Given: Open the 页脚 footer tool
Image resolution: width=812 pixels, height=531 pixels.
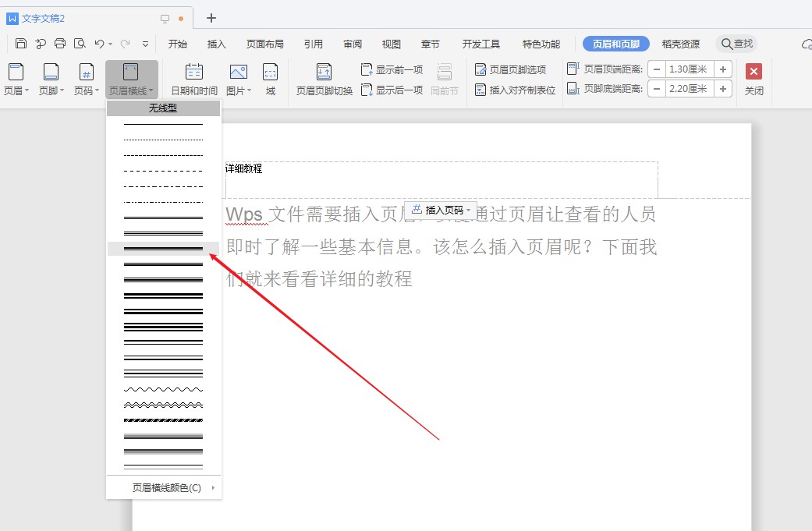Looking at the screenshot, I should click(x=50, y=78).
